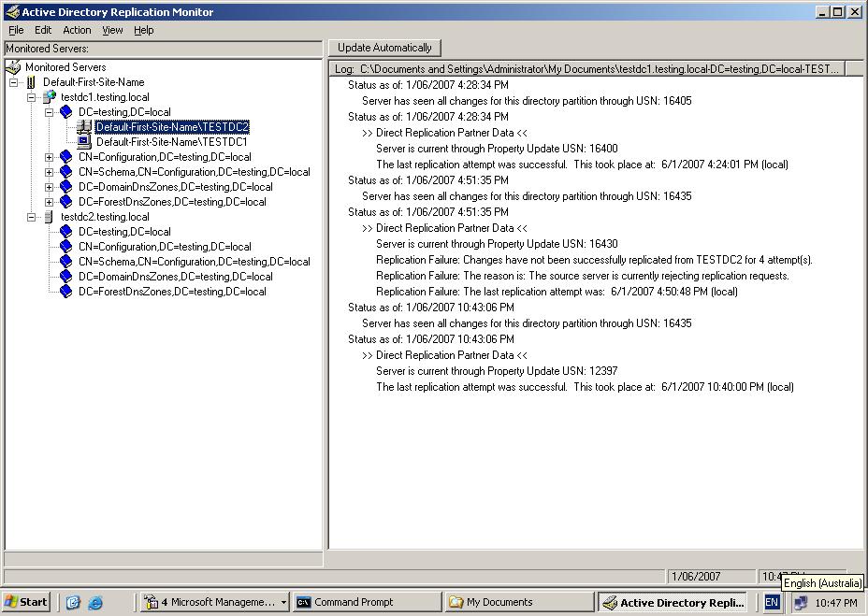
Task: Click CN=Configuration partition icon under testdc1
Action: point(65,157)
